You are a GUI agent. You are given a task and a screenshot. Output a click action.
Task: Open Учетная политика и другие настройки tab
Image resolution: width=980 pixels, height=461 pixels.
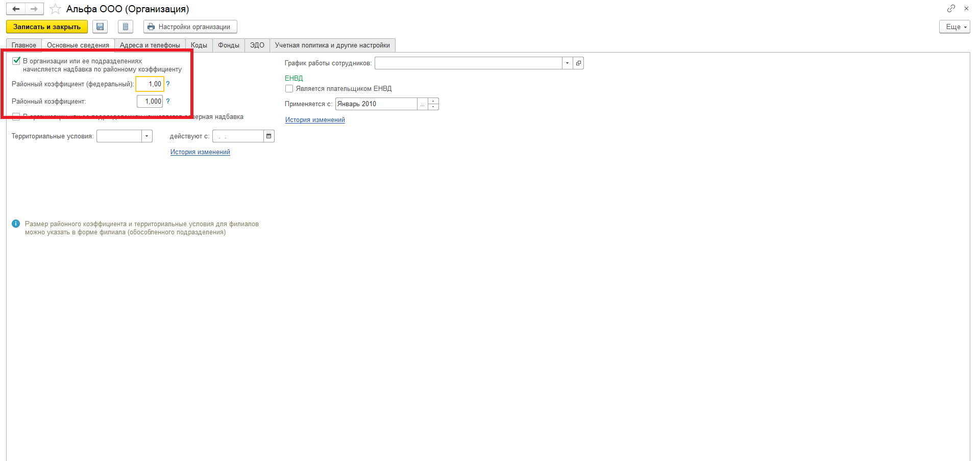click(332, 45)
